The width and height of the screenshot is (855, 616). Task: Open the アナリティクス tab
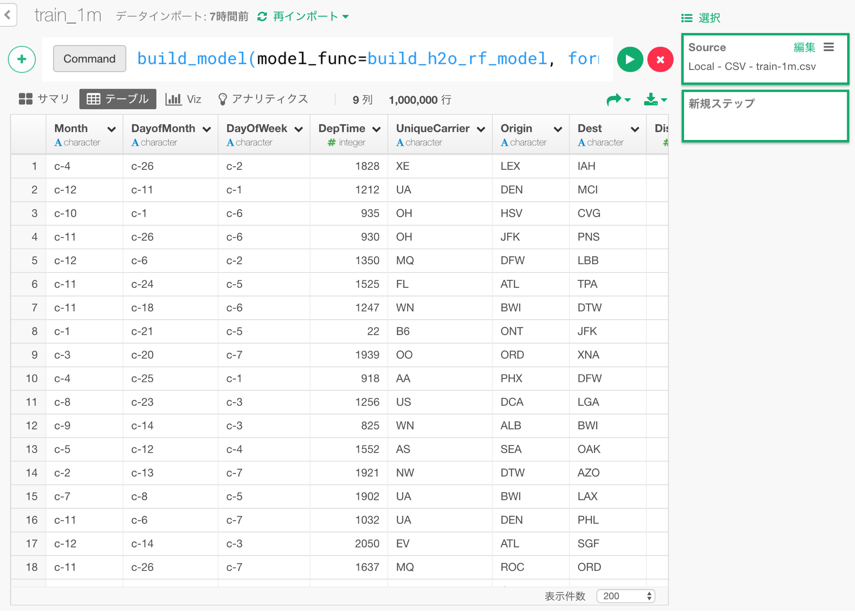click(x=263, y=99)
